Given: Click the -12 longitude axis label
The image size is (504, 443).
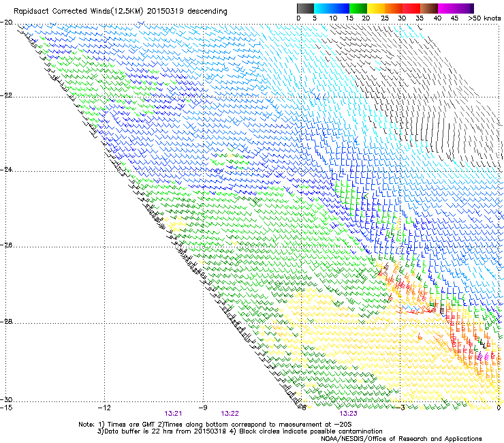Looking at the screenshot, I should (104, 408).
